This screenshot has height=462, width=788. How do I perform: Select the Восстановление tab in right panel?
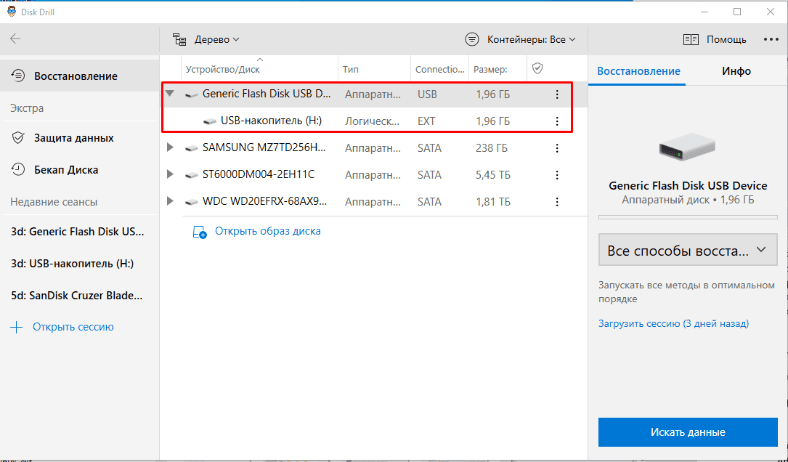point(638,71)
